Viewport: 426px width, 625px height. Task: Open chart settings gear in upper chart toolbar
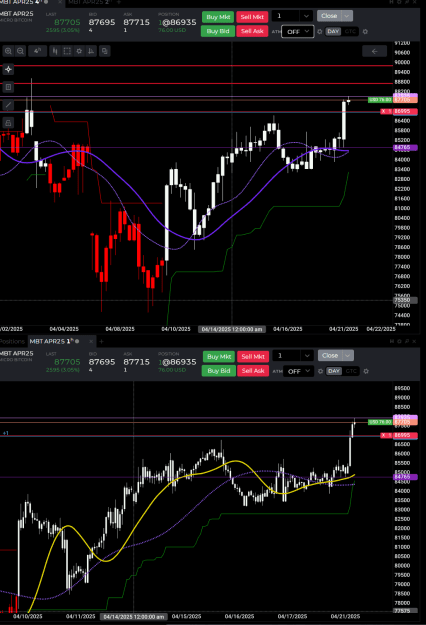coord(79,51)
